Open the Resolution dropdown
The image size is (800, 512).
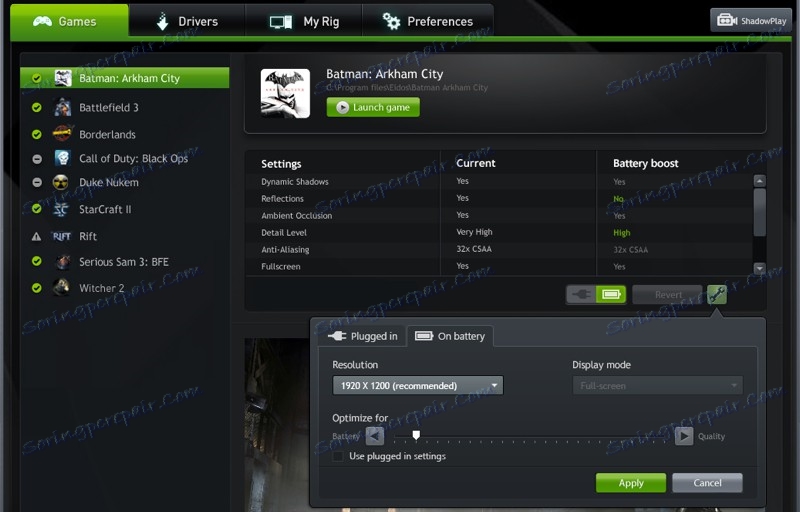pyautogui.click(x=418, y=386)
